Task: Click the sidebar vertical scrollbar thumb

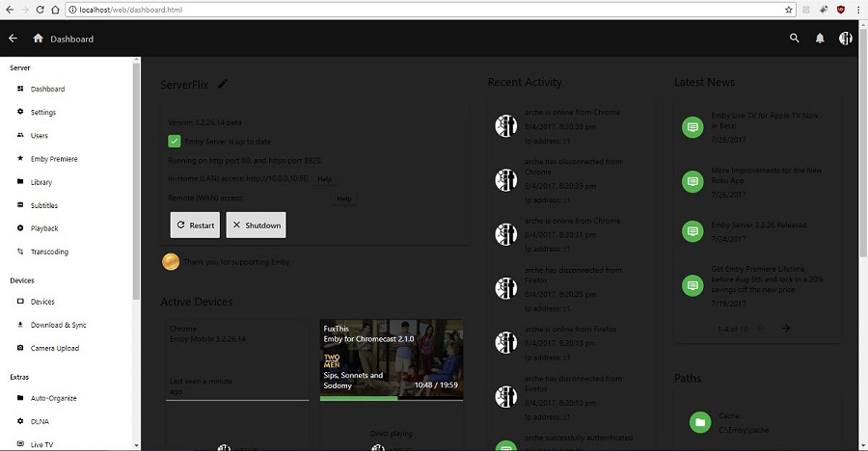Action: click(136, 181)
